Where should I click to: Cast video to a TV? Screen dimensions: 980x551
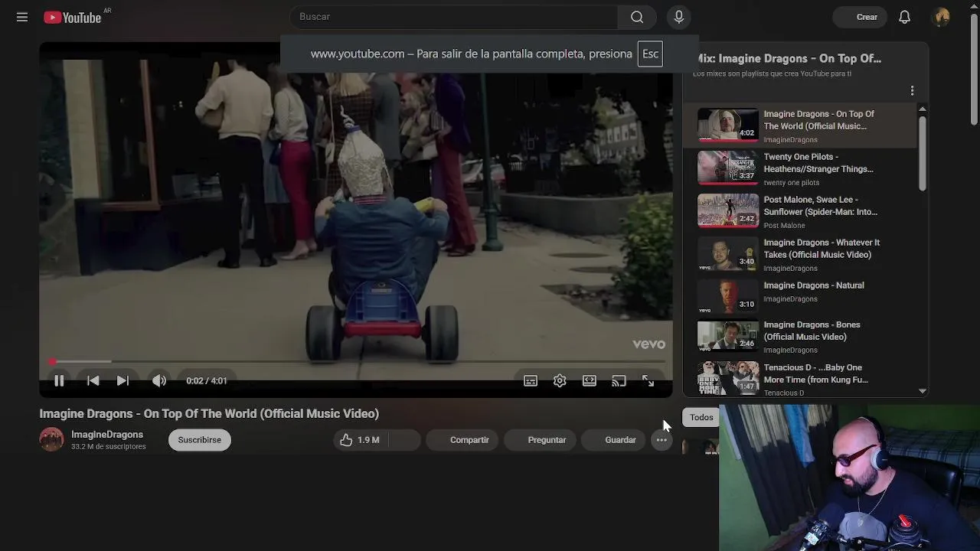pyautogui.click(x=619, y=380)
